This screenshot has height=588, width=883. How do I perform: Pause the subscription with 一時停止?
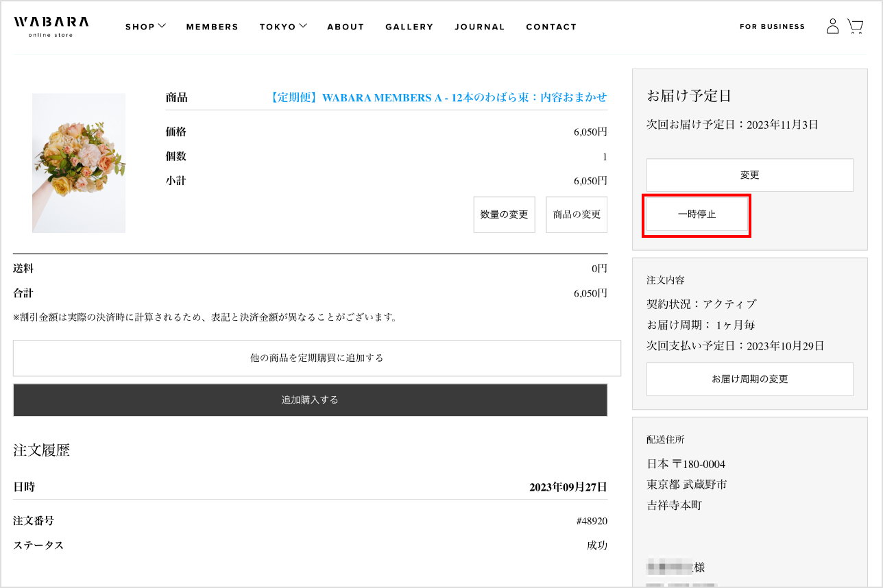[x=697, y=215]
